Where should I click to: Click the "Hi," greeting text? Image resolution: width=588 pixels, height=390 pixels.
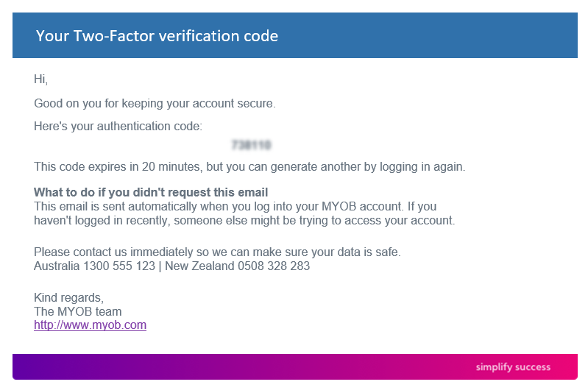point(40,79)
